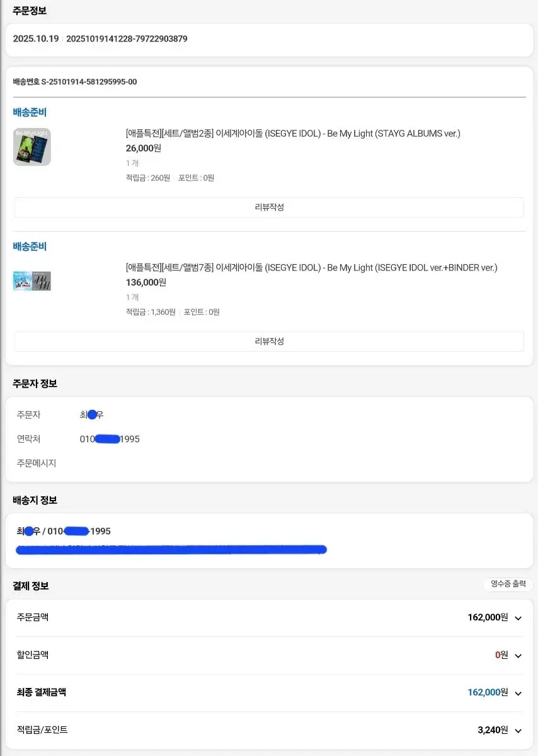Click 리뷰작성 for the BINDER version album
This screenshot has width=538, height=756.
click(269, 341)
